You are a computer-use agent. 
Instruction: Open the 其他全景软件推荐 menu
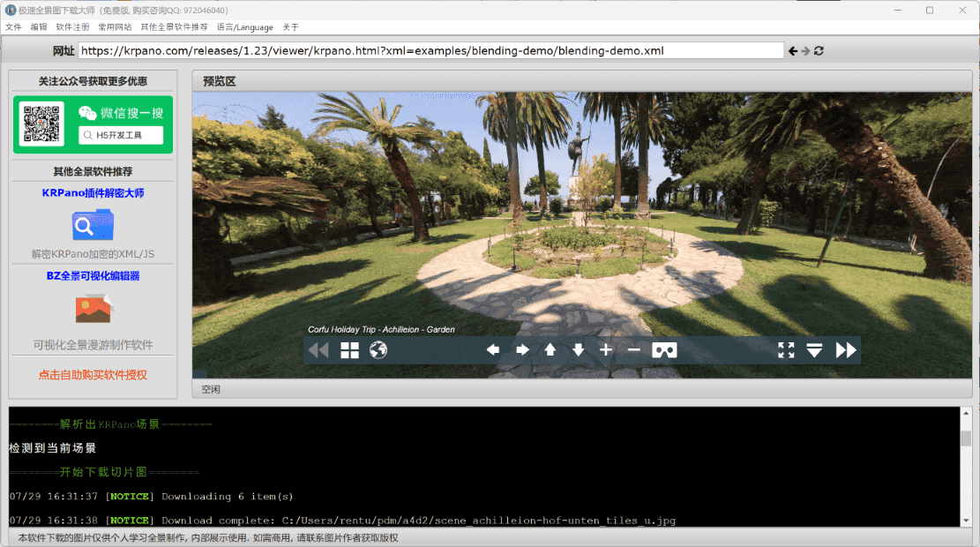(174, 26)
